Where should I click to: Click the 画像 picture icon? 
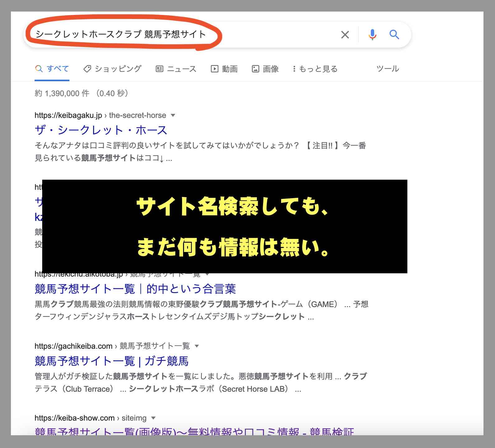pyautogui.click(x=255, y=69)
